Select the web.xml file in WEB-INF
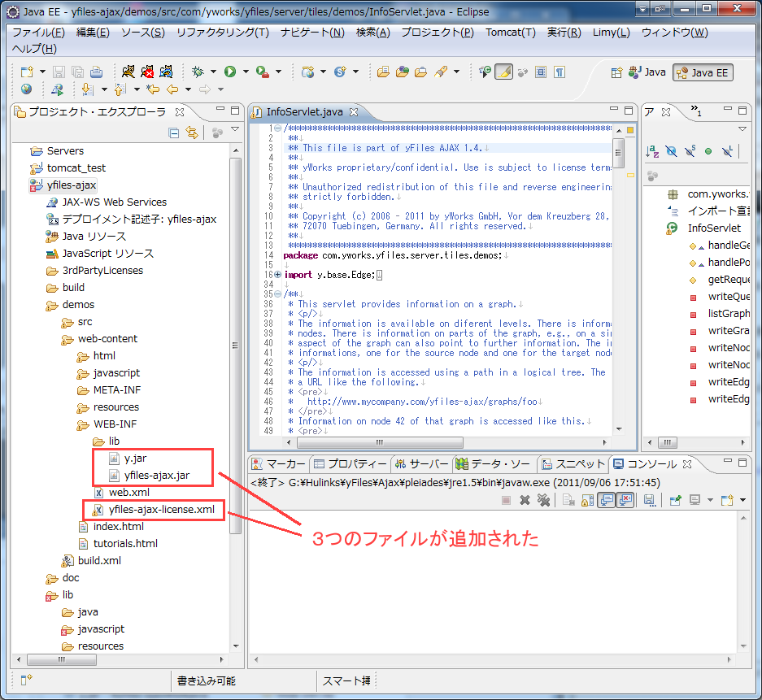Image resolution: width=762 pixels, height=700 pixels. [128, 492]
